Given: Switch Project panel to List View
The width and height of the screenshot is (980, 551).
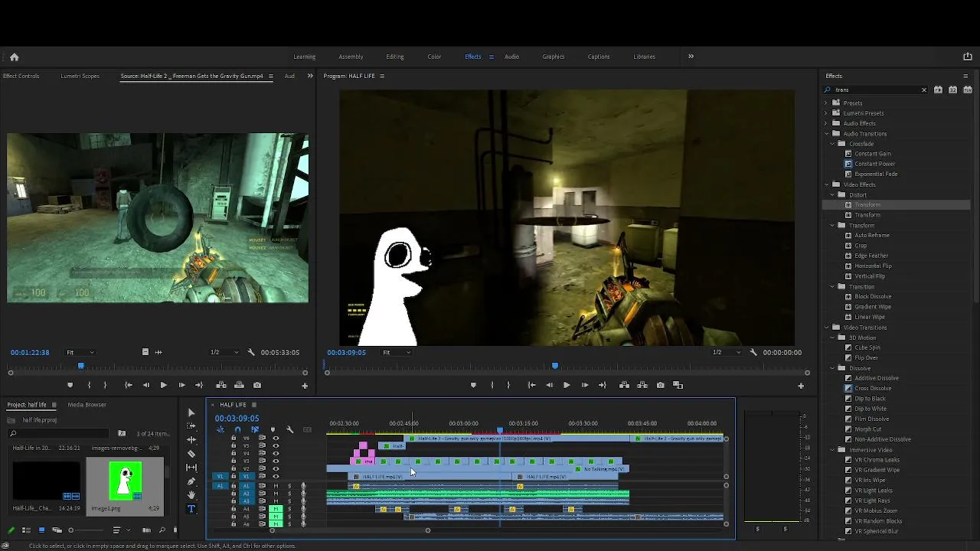Looking at the screenshot, I should click(x=26, y=530).
